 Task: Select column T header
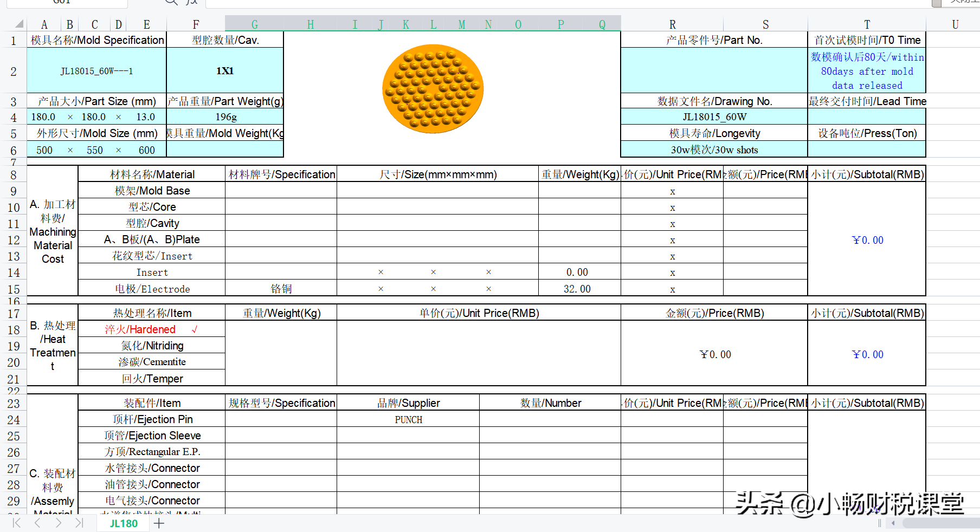(x=867, y=24)
